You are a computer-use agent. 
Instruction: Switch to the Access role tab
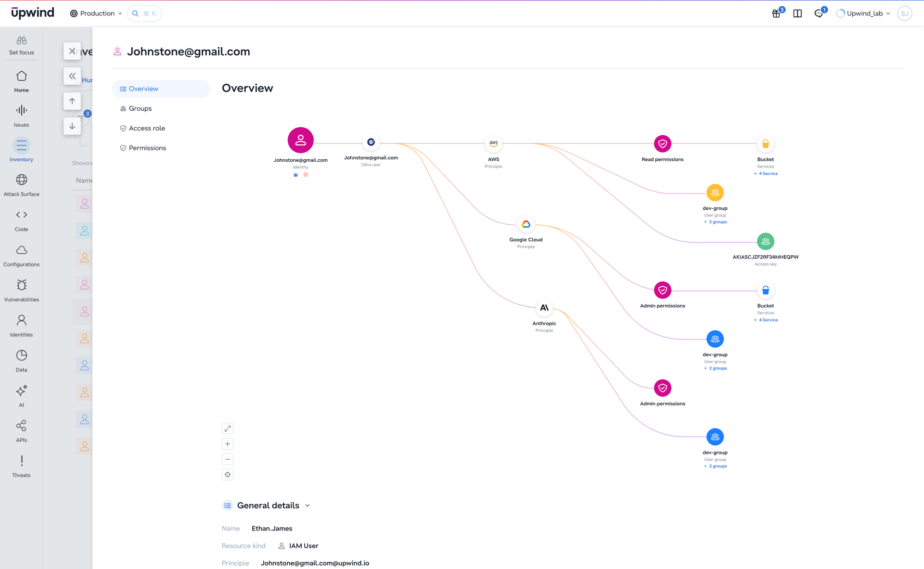(161, 128)
